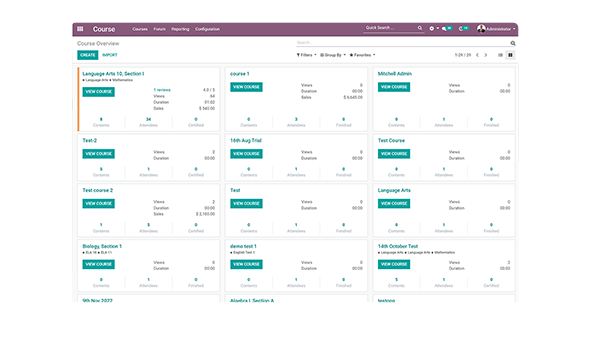Viewport: 590px width, 360px height.
Task: View course for 14th October Test
Action: (394, 264)
